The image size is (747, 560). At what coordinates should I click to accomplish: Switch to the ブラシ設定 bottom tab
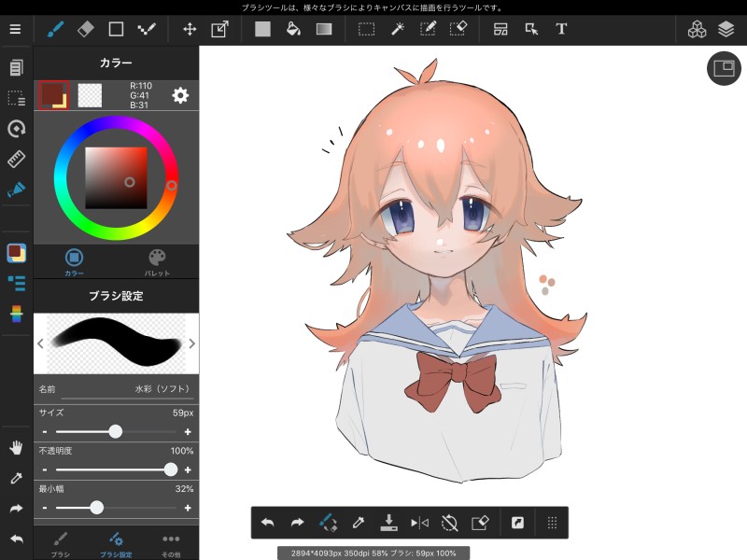(x=116, y=545)
